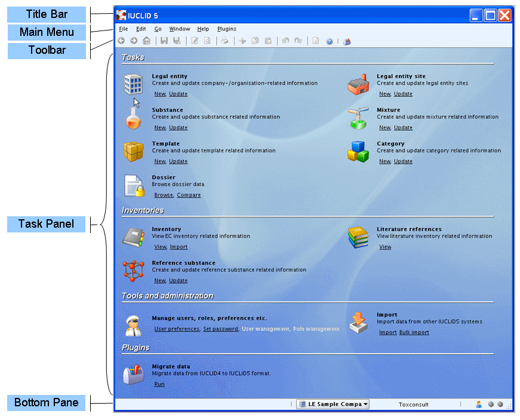This screenshot has height=420, width=520.
Task: Click Update under Substance
Action: 179,128
